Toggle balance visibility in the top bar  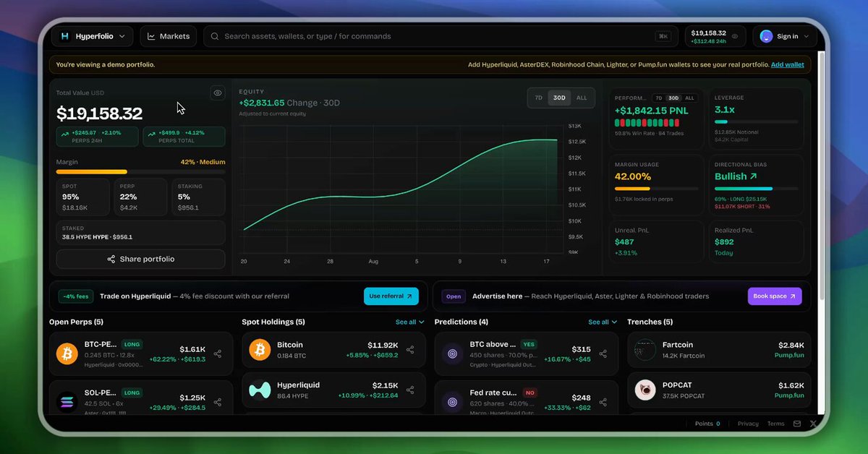735,36
